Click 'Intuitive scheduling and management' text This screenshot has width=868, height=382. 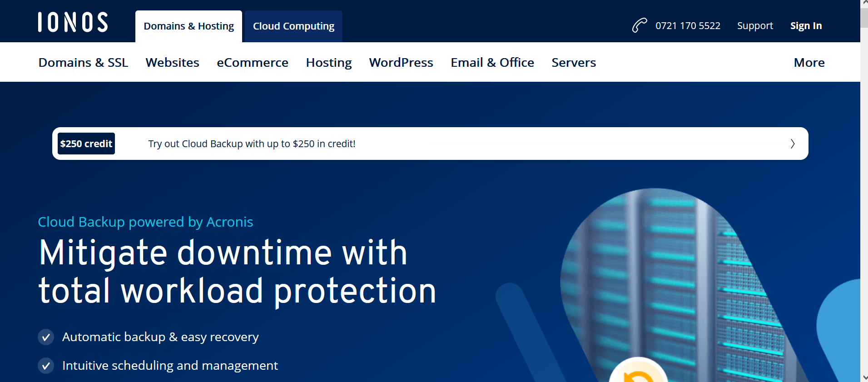[170, 366]
